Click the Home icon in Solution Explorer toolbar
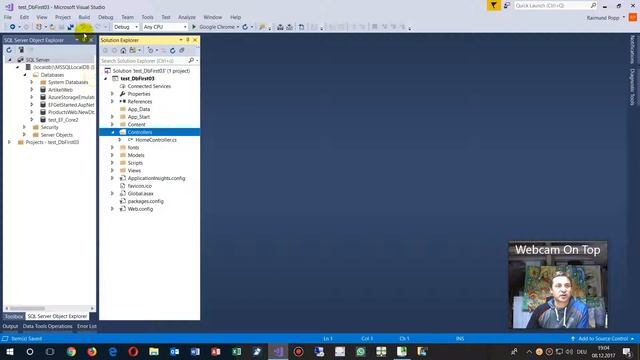 tap(123, 50)
